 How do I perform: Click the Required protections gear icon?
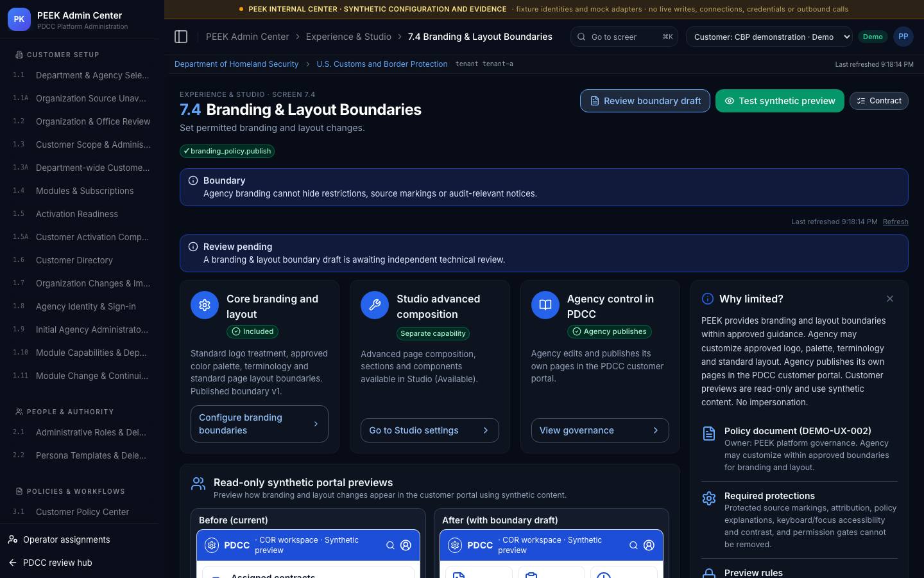709,498
